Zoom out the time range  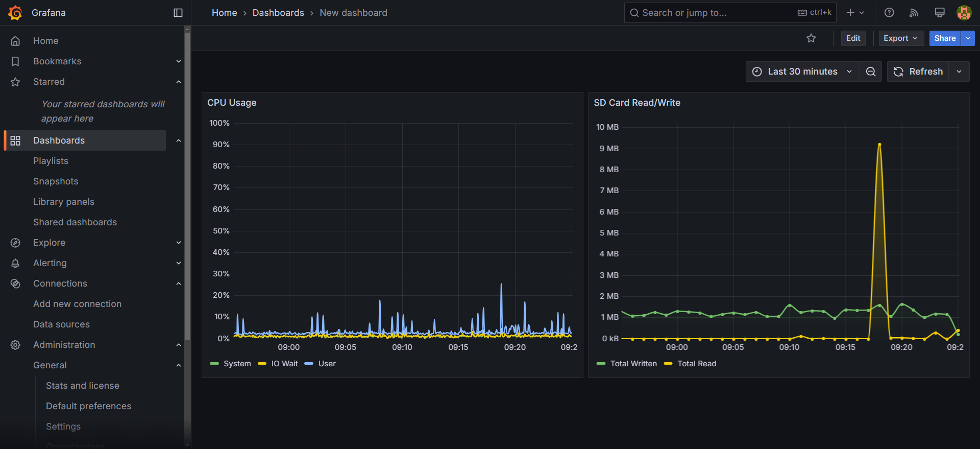pos(871,72)
